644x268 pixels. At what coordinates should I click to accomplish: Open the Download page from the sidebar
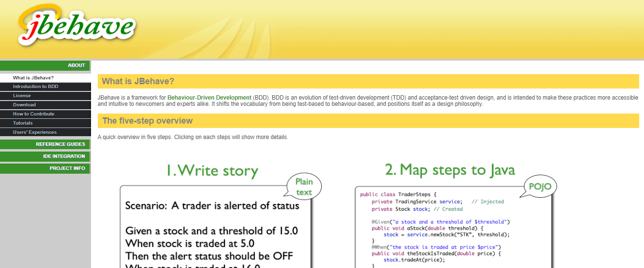24,105
